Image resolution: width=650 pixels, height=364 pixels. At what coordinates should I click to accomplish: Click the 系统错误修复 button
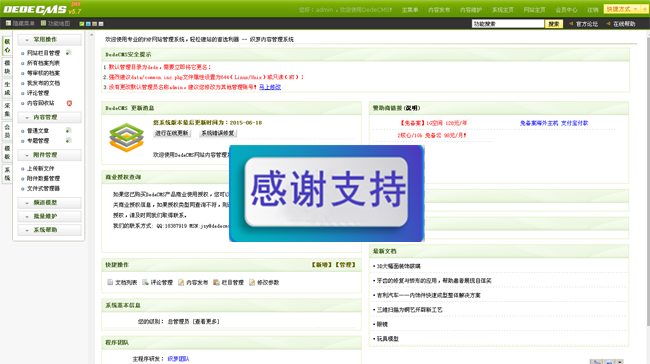(x=218, y=133)
